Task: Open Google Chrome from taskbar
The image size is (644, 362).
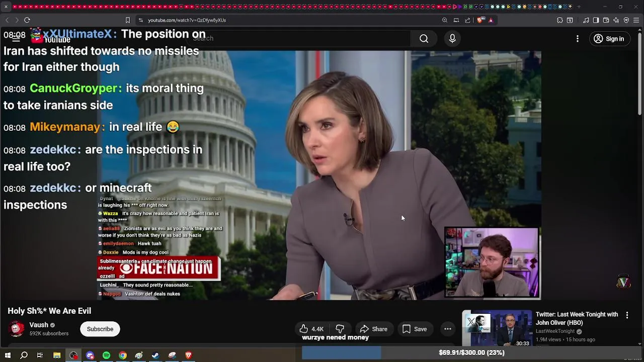Action: click(x=123, y=355)
